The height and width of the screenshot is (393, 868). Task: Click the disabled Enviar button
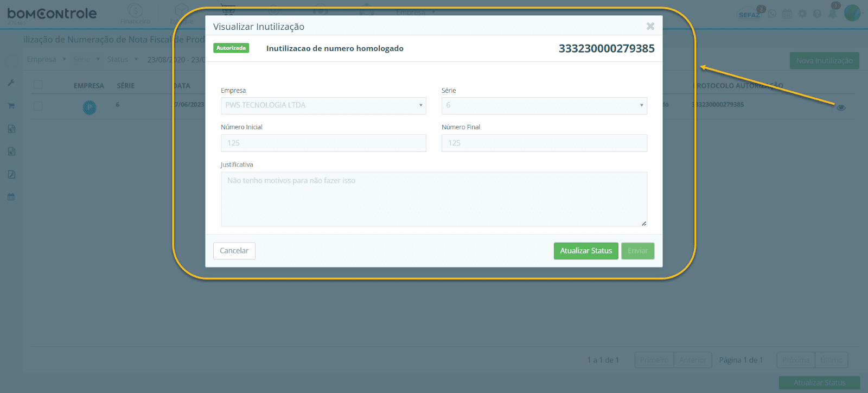pos(637,251)
